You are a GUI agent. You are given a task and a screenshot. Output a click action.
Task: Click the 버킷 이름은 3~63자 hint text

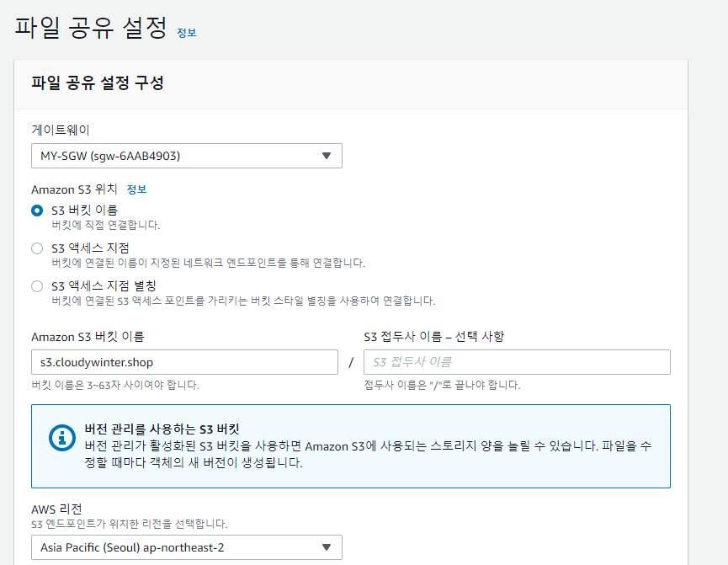(115, 385)
